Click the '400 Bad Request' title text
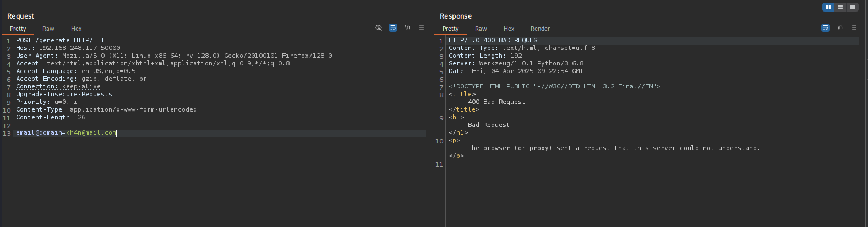The image size is (868, 227). point(496,102)
